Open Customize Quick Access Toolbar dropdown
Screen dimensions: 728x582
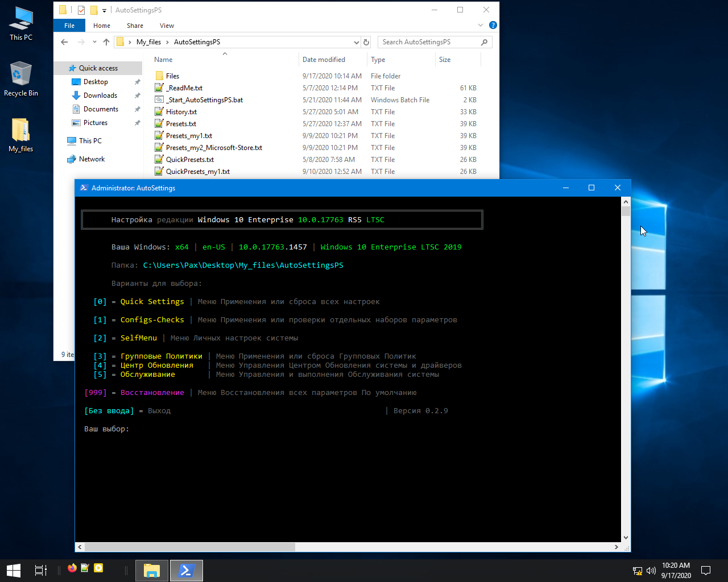coord(104,10)
